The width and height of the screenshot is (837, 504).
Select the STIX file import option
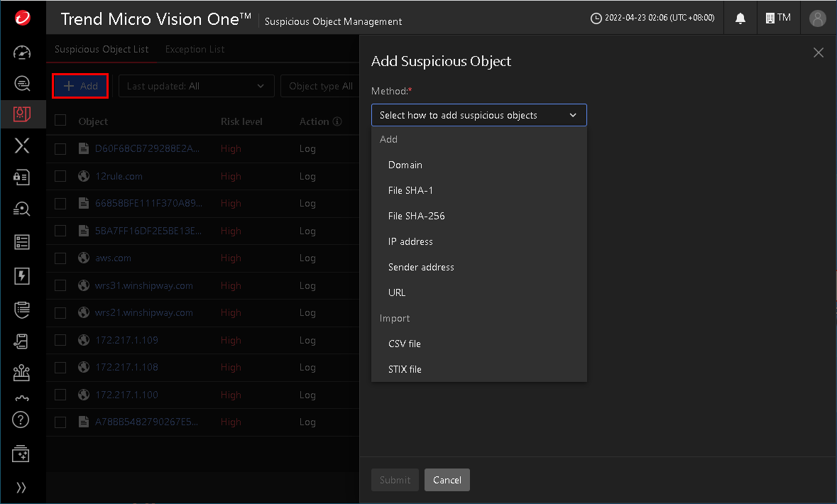[x=405, y=369]
